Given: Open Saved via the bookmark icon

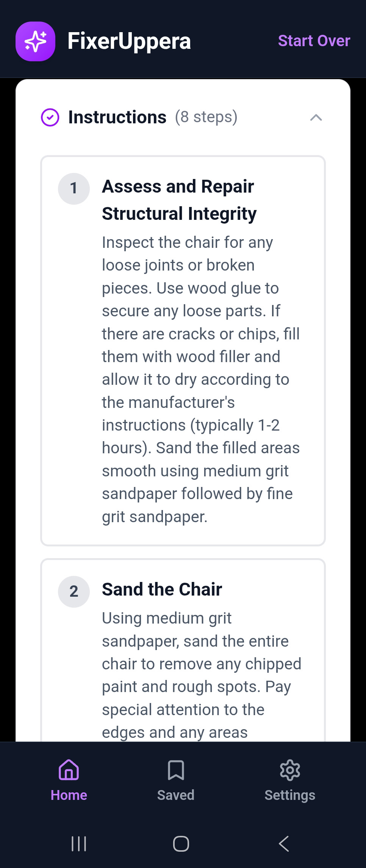Looking at the screenshot, I should [176, 770].
